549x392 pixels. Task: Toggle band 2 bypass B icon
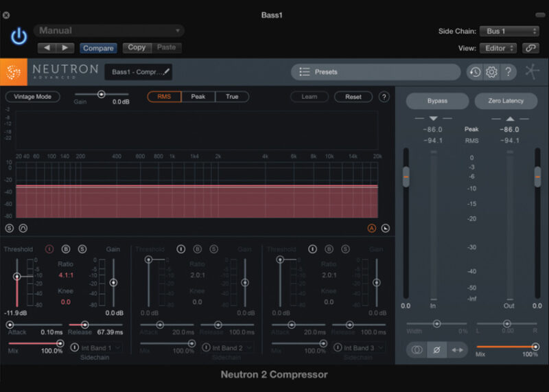click(x=198, y=249)
